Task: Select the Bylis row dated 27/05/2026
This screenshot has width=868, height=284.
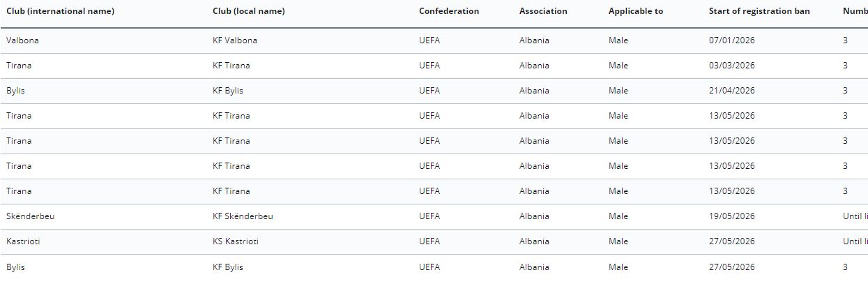Action: [434, 267]
